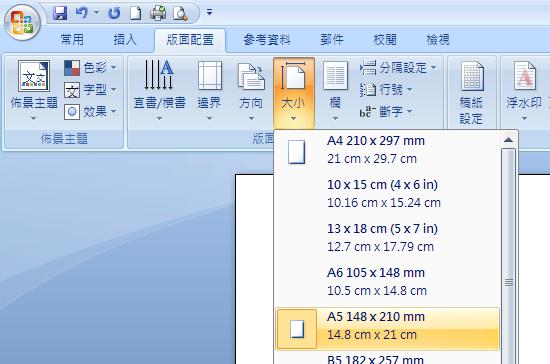Open the 分隔設定 breaks dropdown

tap(398, 67)
